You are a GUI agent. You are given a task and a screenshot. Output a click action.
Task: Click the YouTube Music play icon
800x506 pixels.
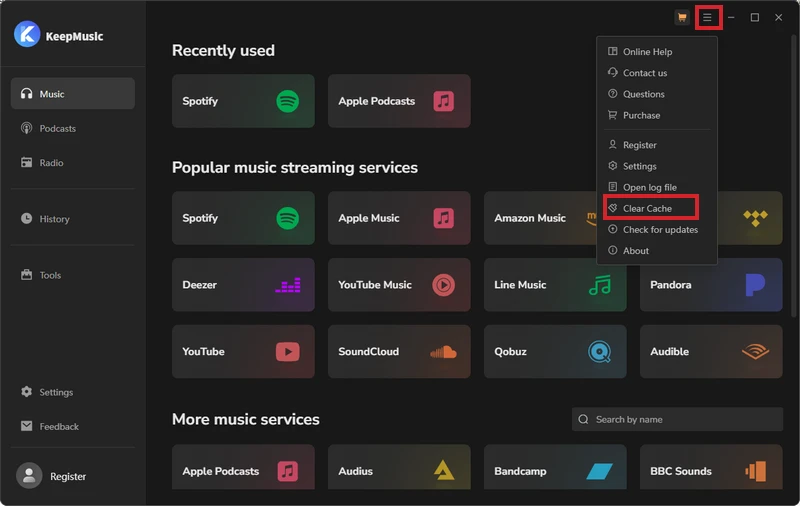click(x=443, y=285)
